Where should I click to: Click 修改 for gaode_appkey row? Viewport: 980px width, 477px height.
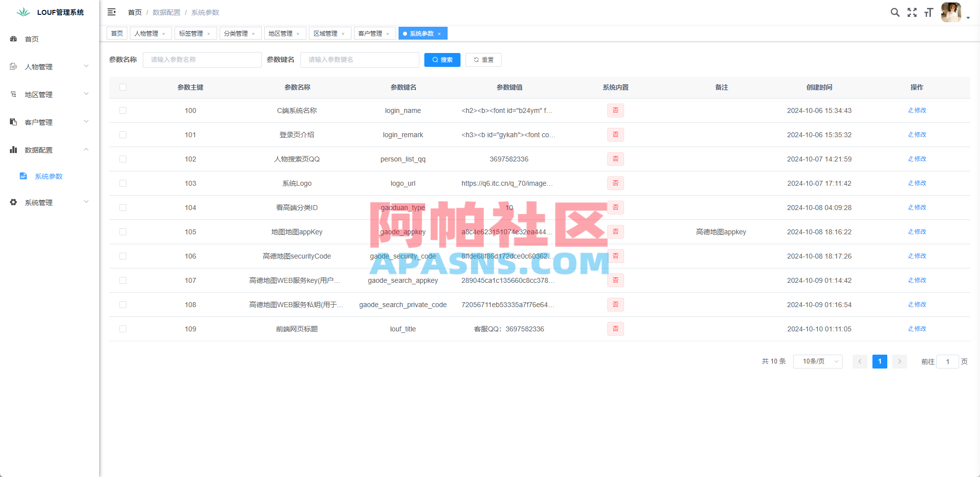coord(917,232)
